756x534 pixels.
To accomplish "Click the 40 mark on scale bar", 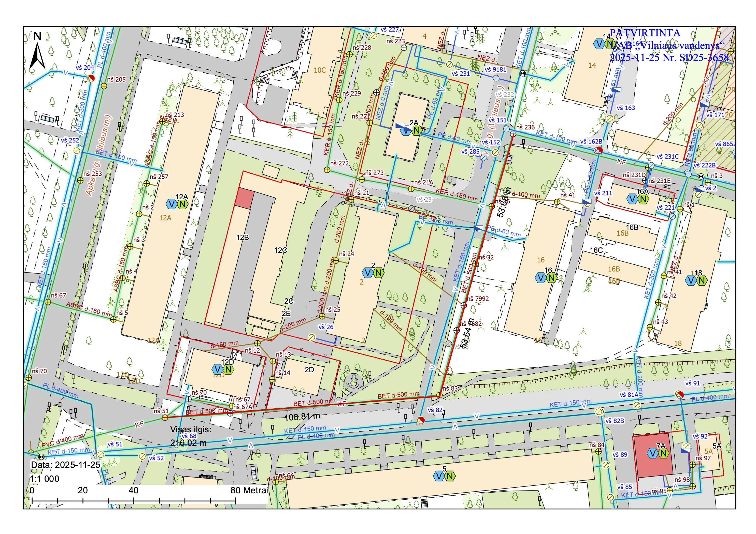I will point(133,490).
